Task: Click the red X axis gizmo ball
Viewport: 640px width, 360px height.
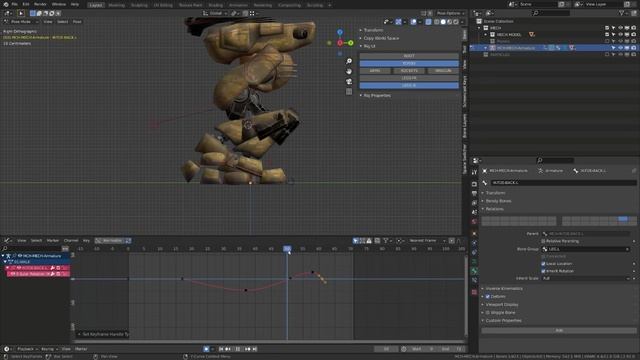Action: [340, 43]
